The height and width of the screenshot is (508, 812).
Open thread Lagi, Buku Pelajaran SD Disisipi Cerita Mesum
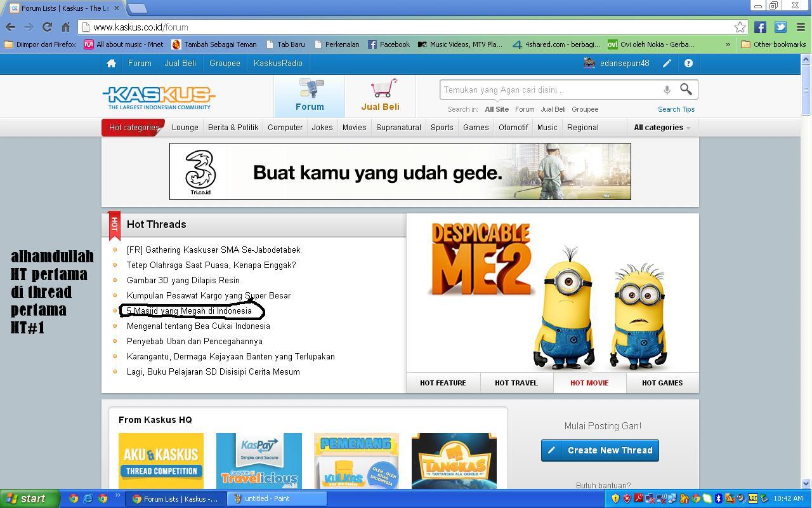[x=213, y=372]
